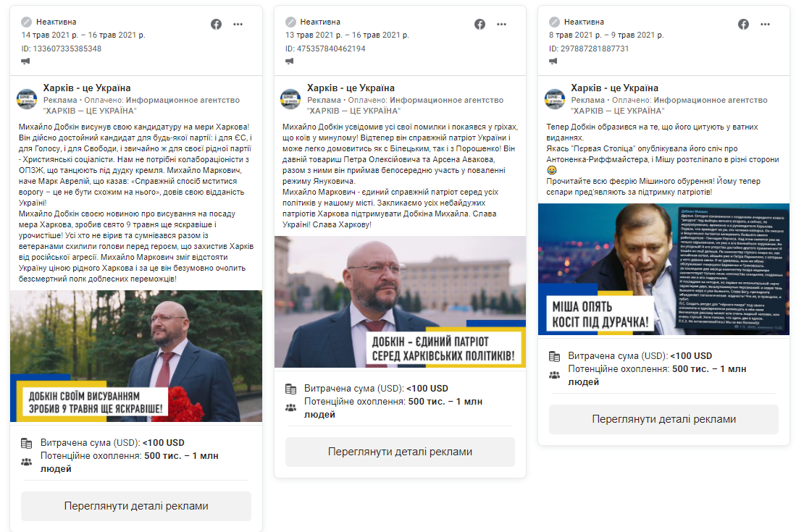Open "Харків - це Україна" page name in second ad
Screen dimensions: 804x532
[x=351, y=88]
